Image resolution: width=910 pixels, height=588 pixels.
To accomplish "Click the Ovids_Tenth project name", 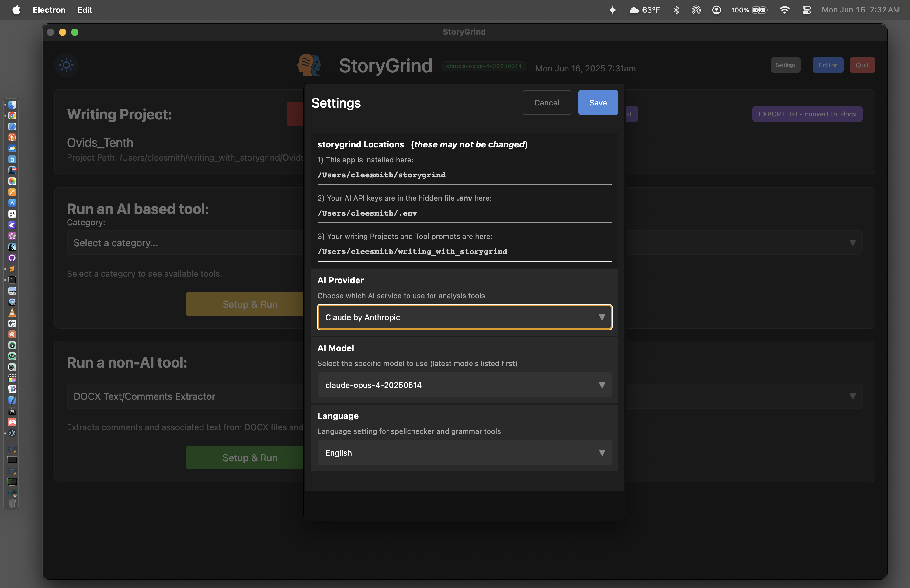I will 100,143.
